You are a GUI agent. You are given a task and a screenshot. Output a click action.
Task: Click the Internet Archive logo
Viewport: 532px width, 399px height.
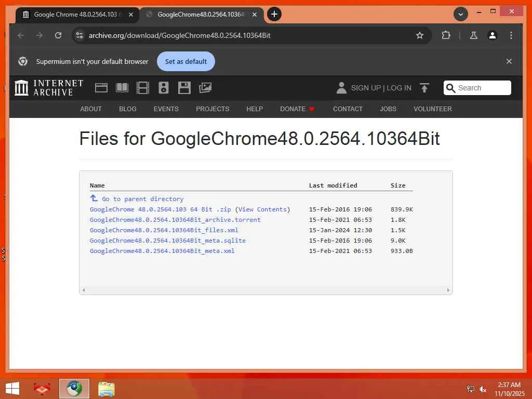point(49,88)
